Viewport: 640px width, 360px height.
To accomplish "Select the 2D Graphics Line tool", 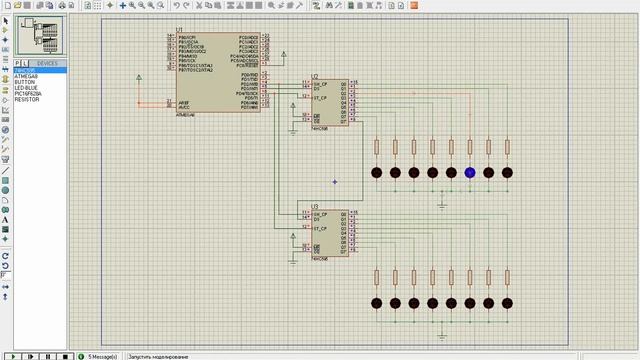I will pos(5,171).
